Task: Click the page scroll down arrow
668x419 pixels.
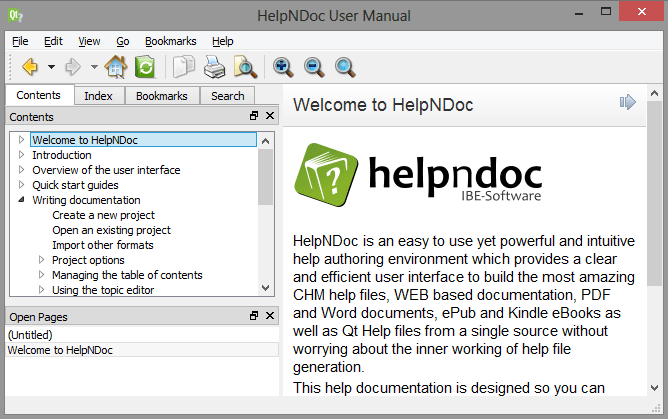Action: point(654,387)
